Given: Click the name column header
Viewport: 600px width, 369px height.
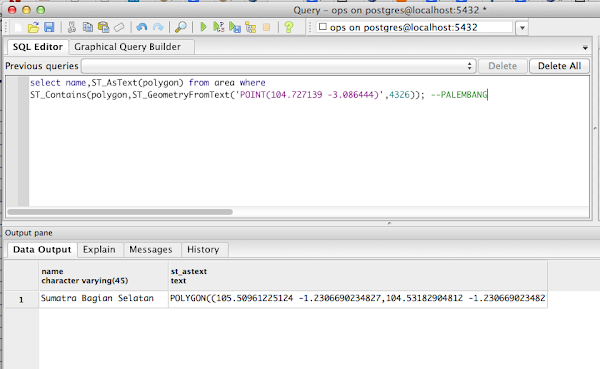Looking at the screenshot, I should (103, 276).
